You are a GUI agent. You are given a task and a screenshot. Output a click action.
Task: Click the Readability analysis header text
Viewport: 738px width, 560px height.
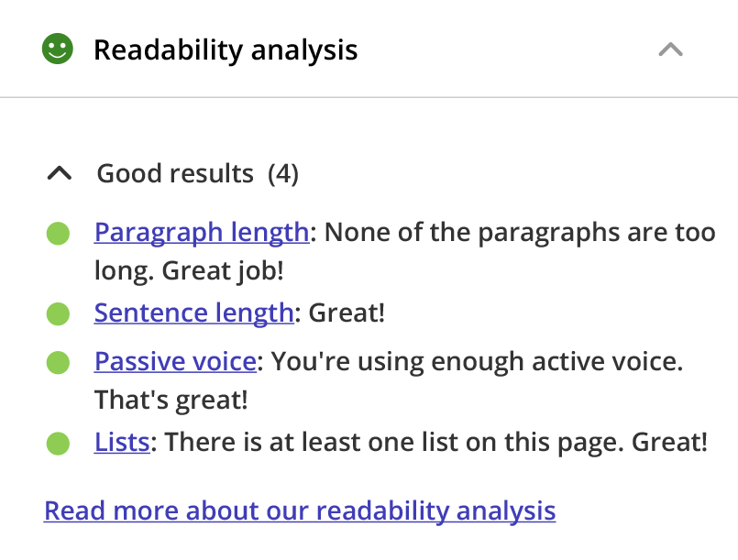pyautogui.click(x=226, y=50)
